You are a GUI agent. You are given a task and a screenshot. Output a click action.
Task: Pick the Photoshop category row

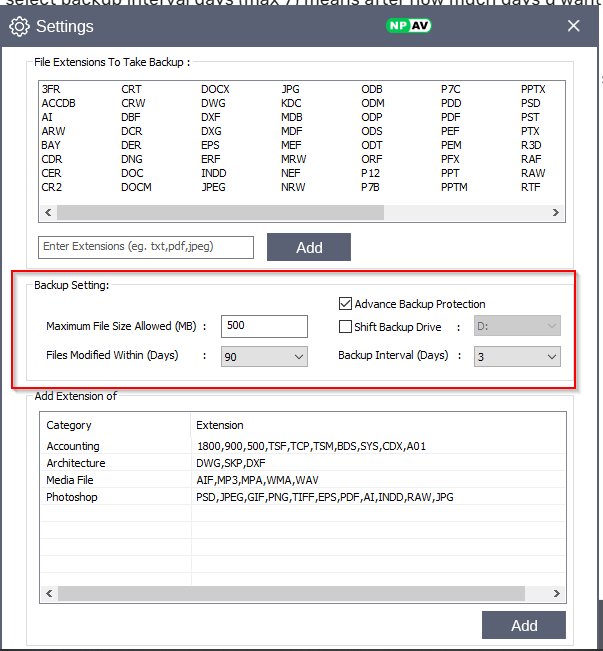(72, 497)
